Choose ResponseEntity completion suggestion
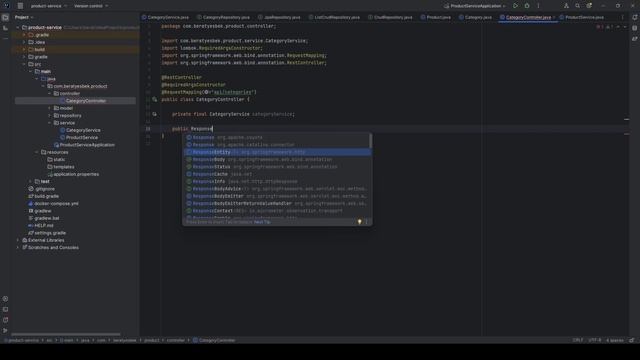Screen dimensions: 640x360 (x=277, y=152)
